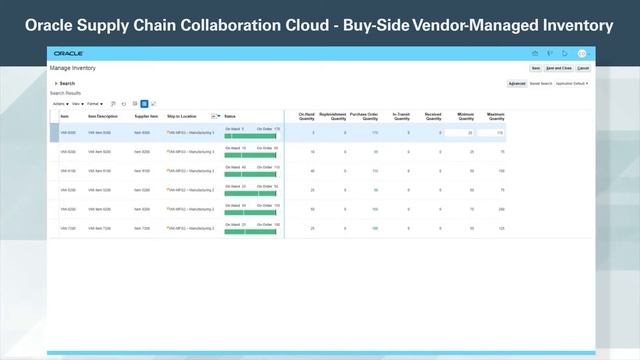Screen dimensions: 640x360
Task: Click the On-Hand Quantity column header
Action: click(307, 117)
